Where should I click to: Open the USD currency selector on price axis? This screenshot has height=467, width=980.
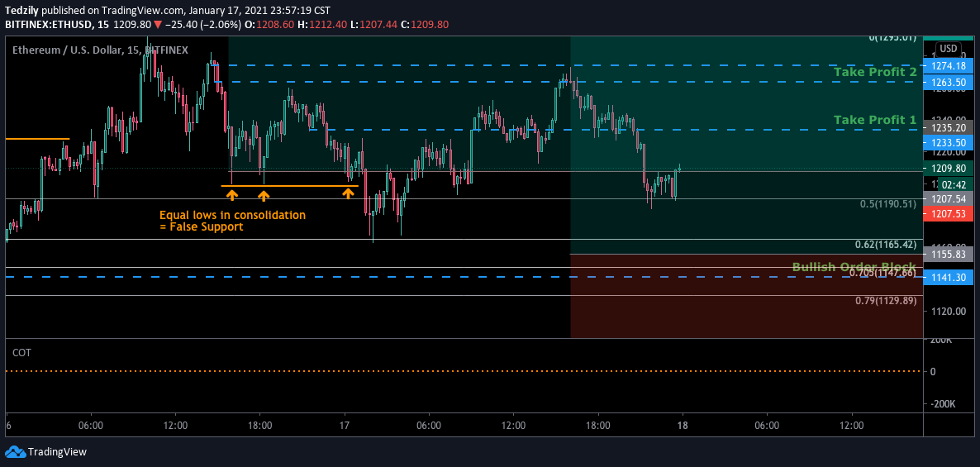click(948, 49)
